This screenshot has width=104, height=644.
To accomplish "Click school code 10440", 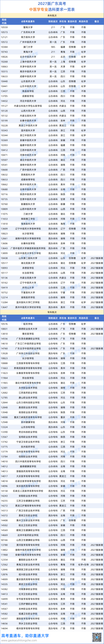I will (4, 81).
